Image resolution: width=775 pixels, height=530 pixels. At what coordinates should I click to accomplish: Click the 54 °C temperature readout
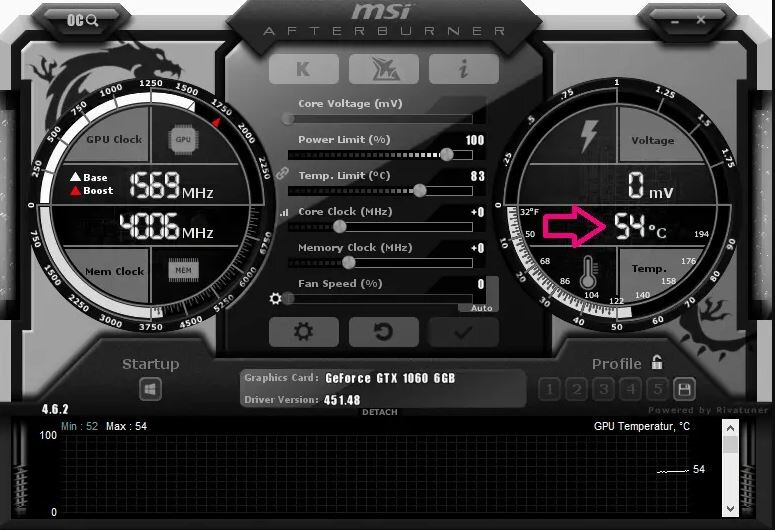tap(640, 227)
